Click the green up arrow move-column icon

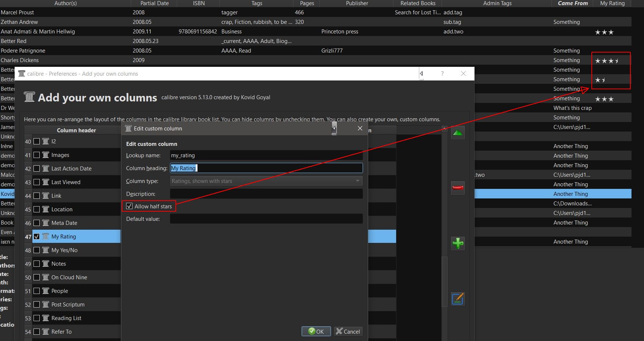pyautogui.click(x=458, y=133)
